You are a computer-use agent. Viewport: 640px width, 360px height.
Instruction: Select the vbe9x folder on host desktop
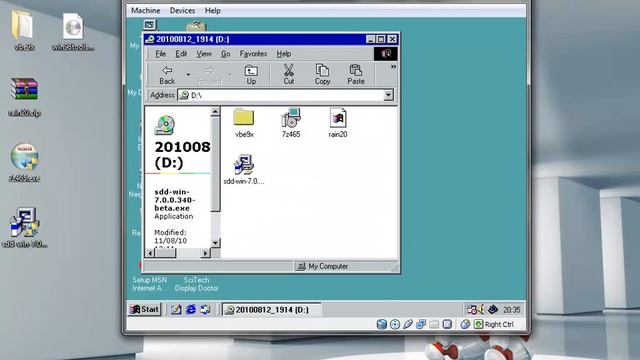point(23,31)
